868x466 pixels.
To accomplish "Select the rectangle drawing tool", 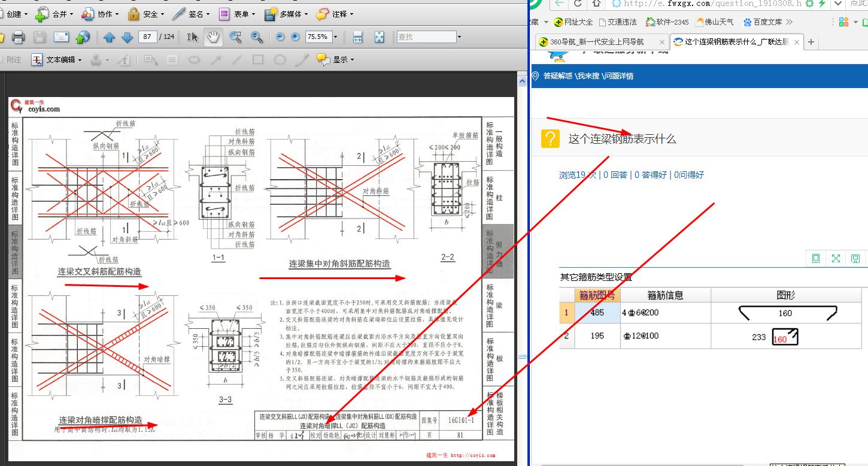I will click(258, 59).
